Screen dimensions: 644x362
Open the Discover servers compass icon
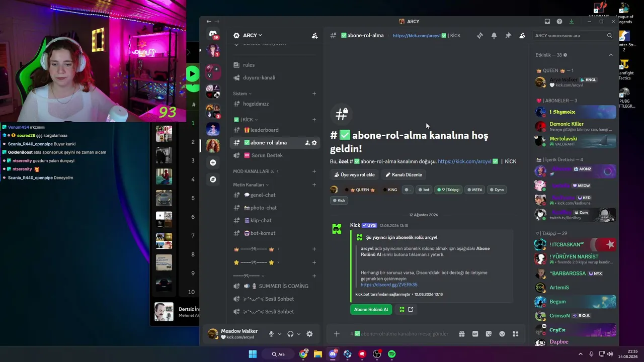click(213, 179)
